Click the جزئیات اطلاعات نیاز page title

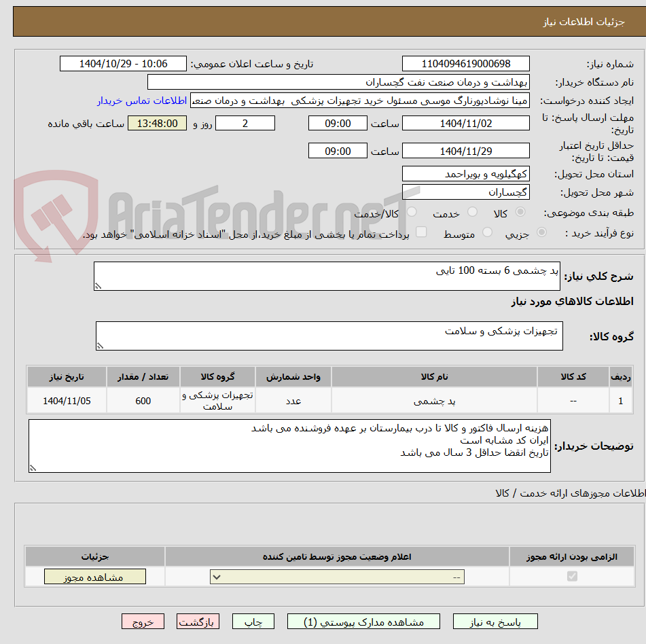[584, 22]
